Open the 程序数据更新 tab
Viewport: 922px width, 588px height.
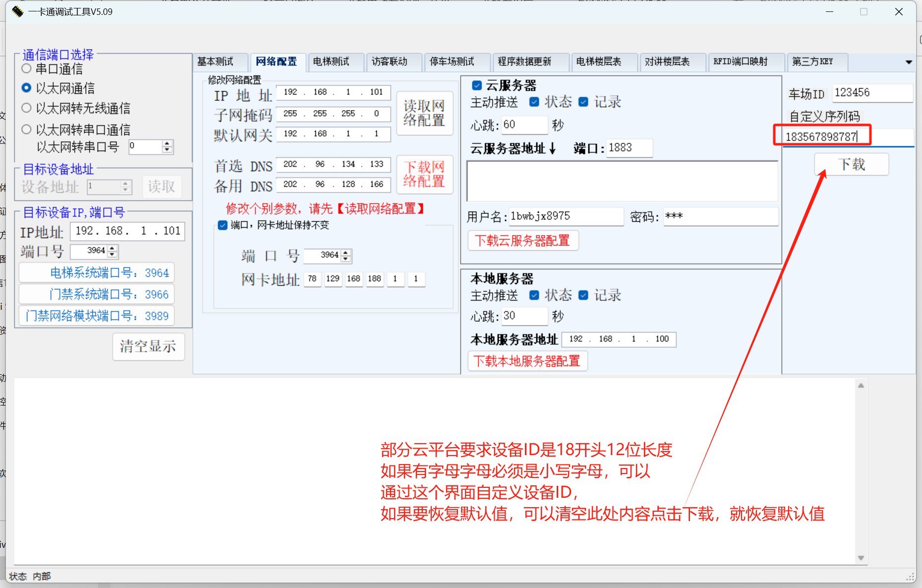524,61
